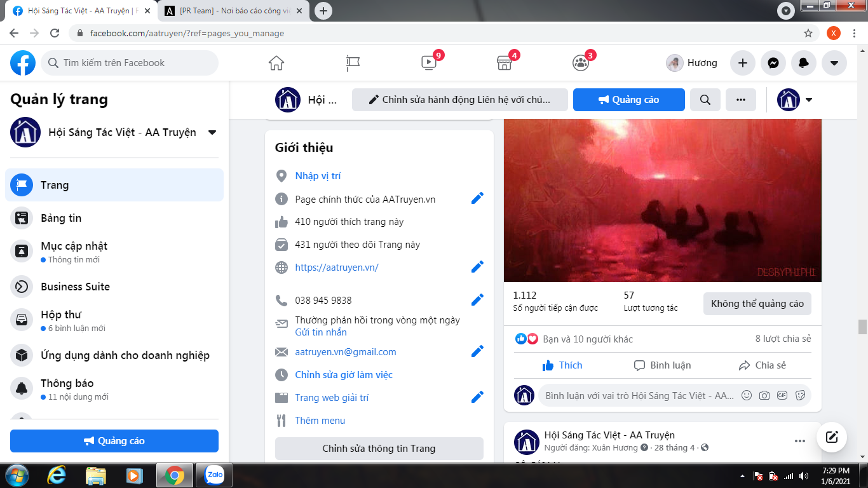868x488 pixels.
Task: Open Mục cập nhật in sidebar
Action: (114, 252)
